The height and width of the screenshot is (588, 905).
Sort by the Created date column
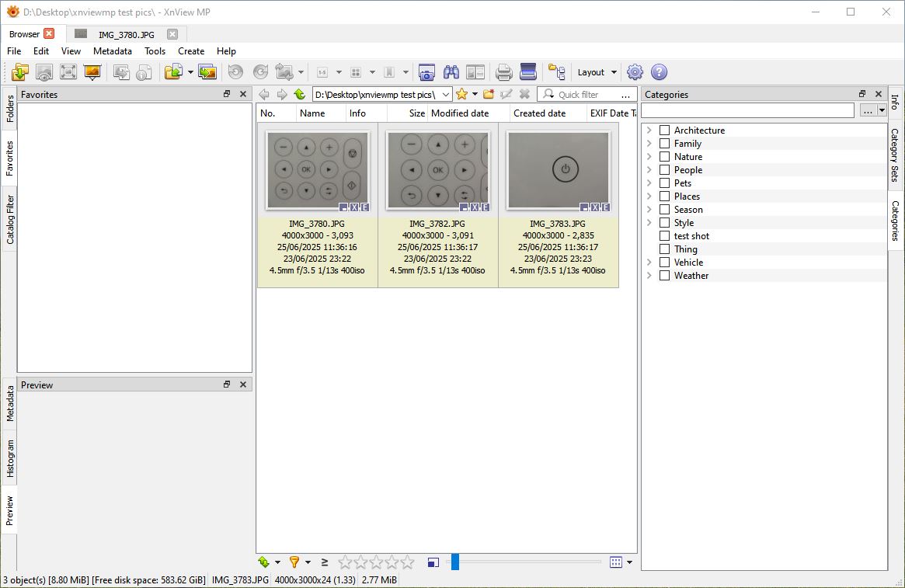pos(548,113)
